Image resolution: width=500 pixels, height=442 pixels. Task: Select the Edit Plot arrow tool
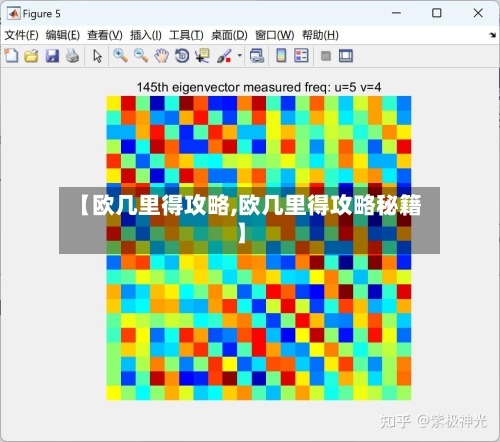(97, 56)
